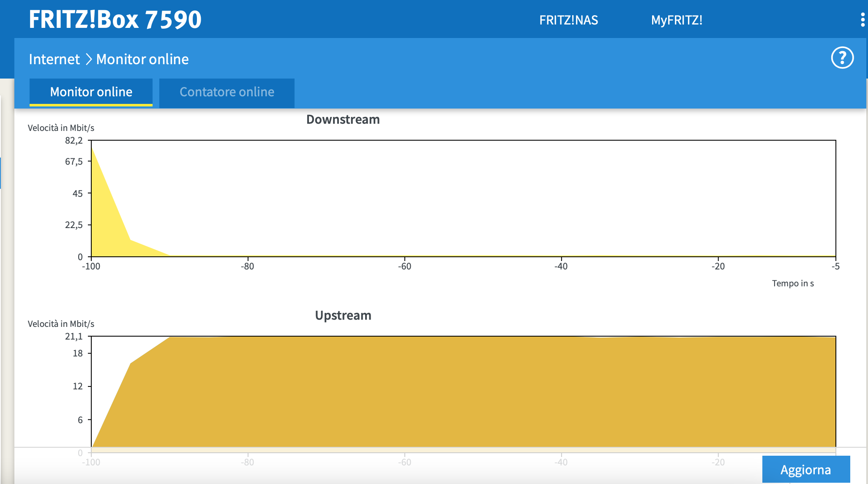The height and width of the screenshot is (484, 868).
Task: Click the 82,2 label on Downstream axis
Action: pyautogui.click(x=74, y=141)
